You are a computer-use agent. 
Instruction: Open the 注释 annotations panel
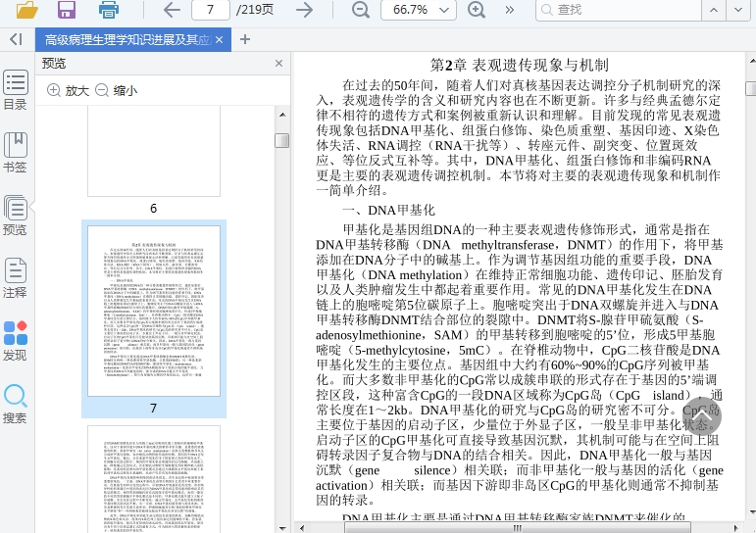(16, 278)
